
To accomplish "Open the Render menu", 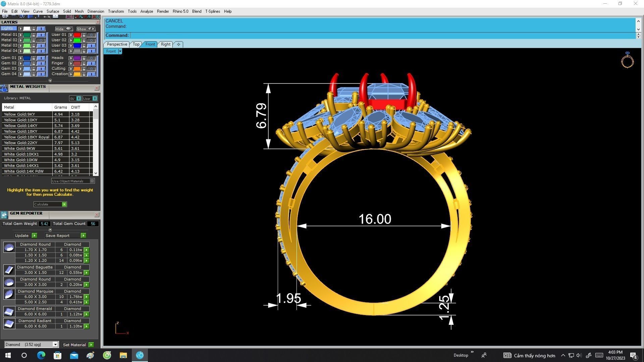I will [163, 11].
